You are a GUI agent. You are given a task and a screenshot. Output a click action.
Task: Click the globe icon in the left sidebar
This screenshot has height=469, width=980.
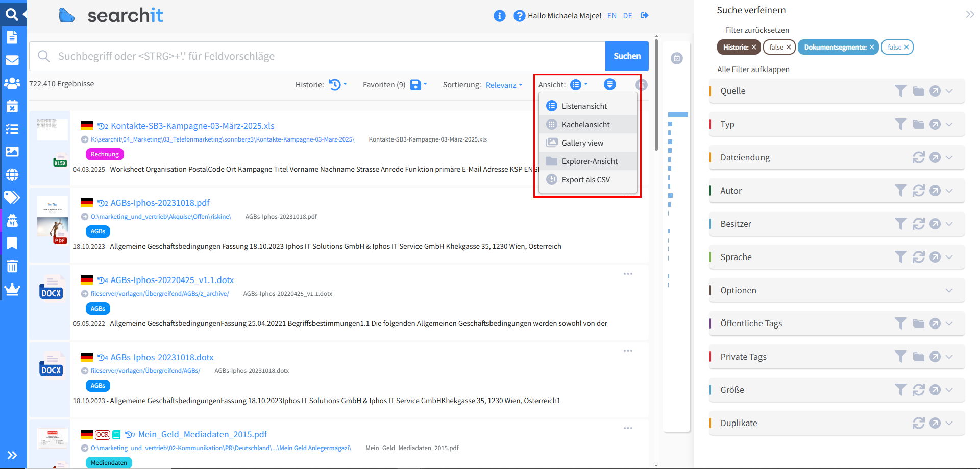coord(12,175)
